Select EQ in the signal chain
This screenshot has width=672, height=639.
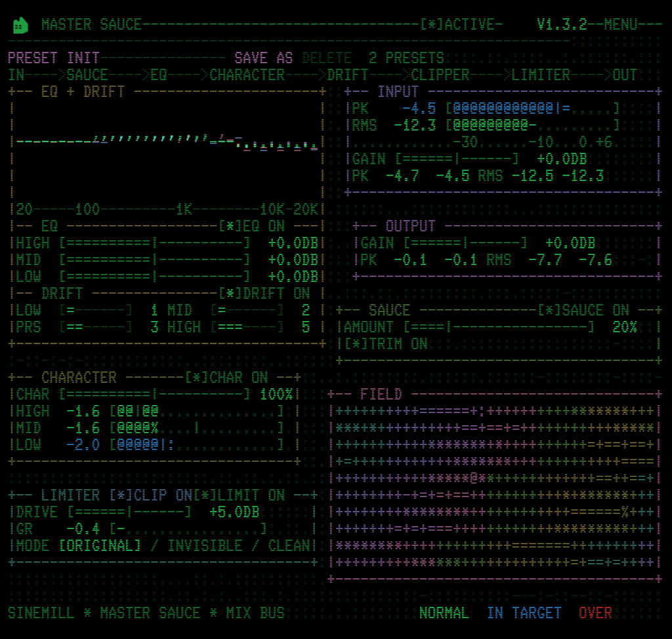pyautogui.click(x=159, y=75)
